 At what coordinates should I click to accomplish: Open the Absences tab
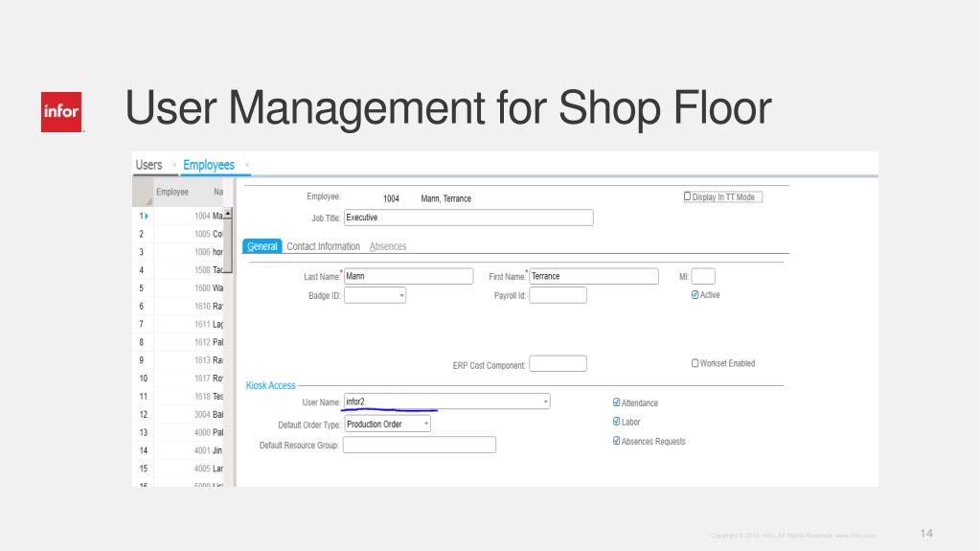click(x=388, y=246)
